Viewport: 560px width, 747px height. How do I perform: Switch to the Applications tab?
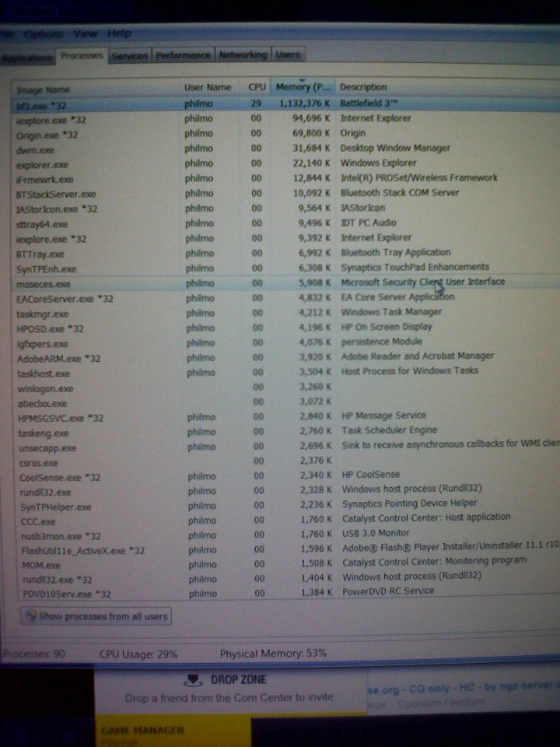[x=26, y=58]
